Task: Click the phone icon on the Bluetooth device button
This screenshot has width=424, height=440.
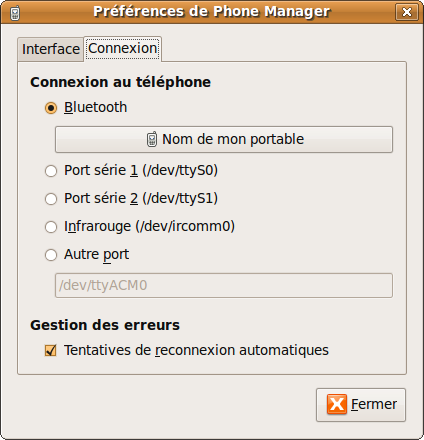Action: pyautogui.click(x=152, y=139)
